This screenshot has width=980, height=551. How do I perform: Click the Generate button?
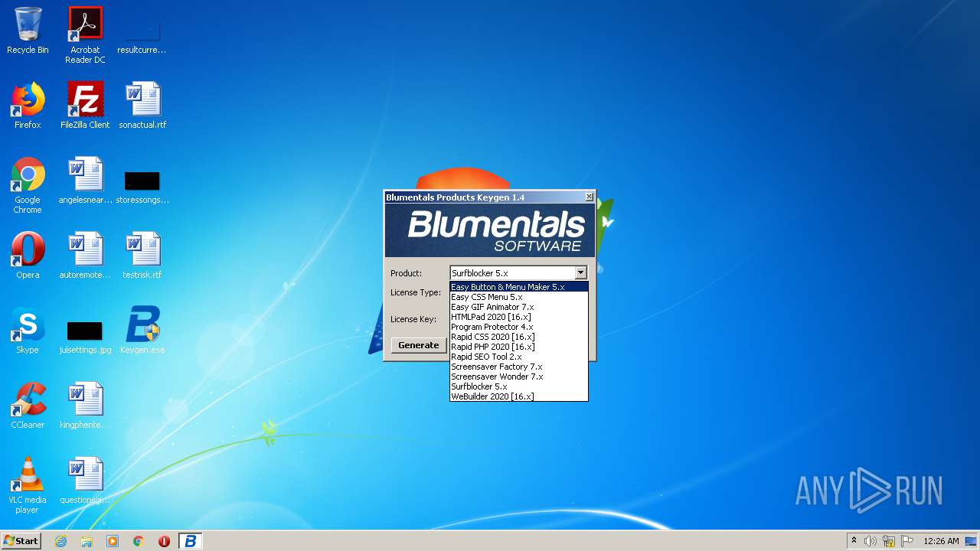point(419,345)
